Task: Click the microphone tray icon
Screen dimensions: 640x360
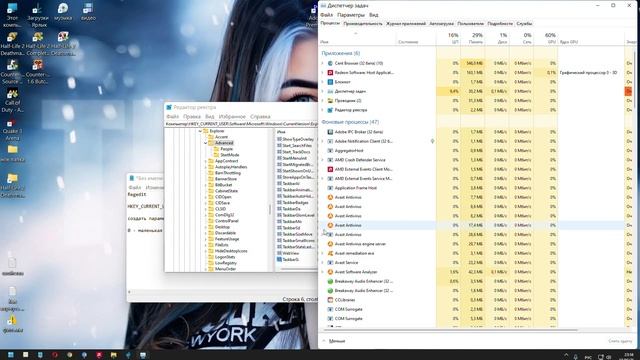Action: click(576, 356)
